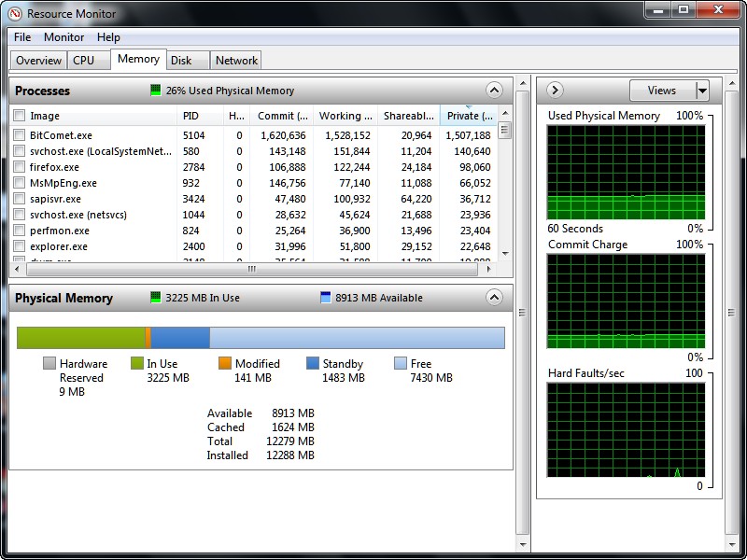Check the BitComet.exe process checkbox

(20, 135)
